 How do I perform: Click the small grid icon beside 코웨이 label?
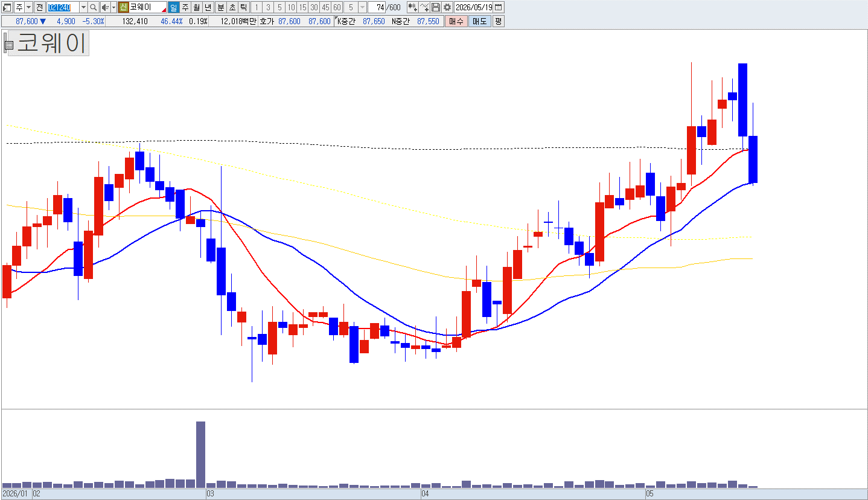(x=9, y=45)
